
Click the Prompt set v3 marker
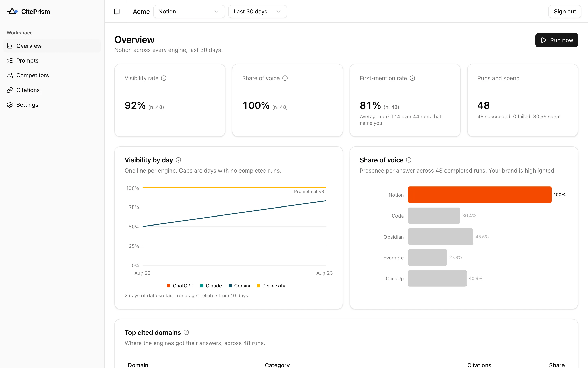[x=309, y=192]
